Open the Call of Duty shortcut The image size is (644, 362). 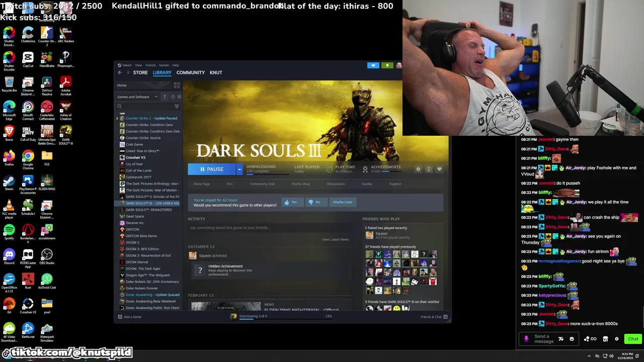28,133
